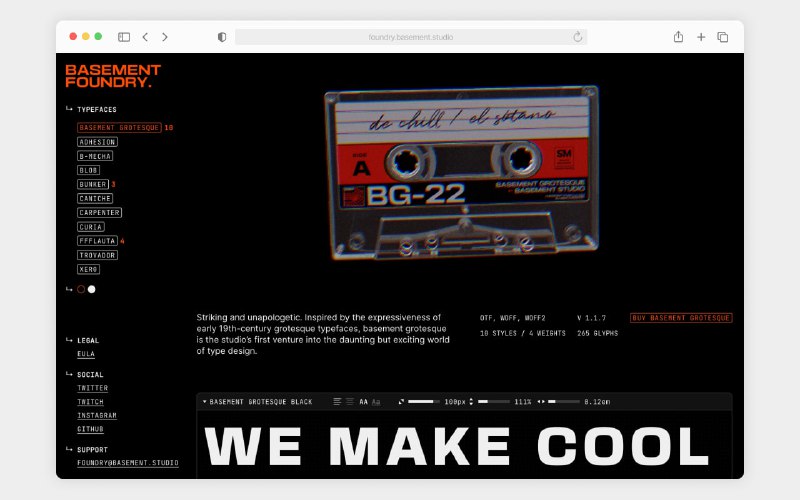800x500 pixels.
Task: Select the Bunker typeface
Action: tap(93, 184)
